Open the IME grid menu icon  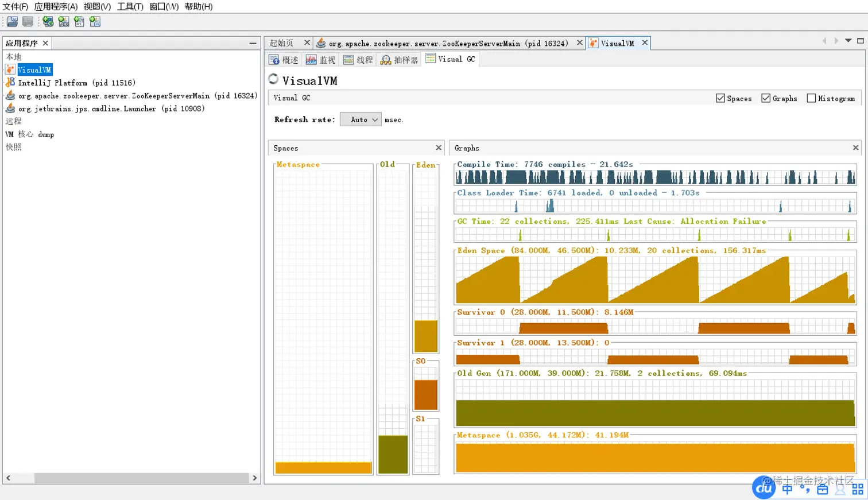coord(858,489)
